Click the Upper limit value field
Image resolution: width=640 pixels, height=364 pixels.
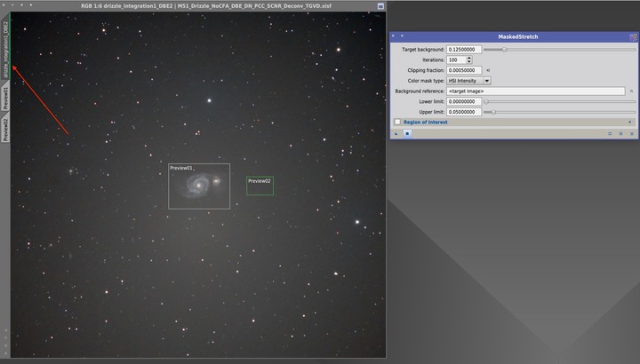(464, 112)
